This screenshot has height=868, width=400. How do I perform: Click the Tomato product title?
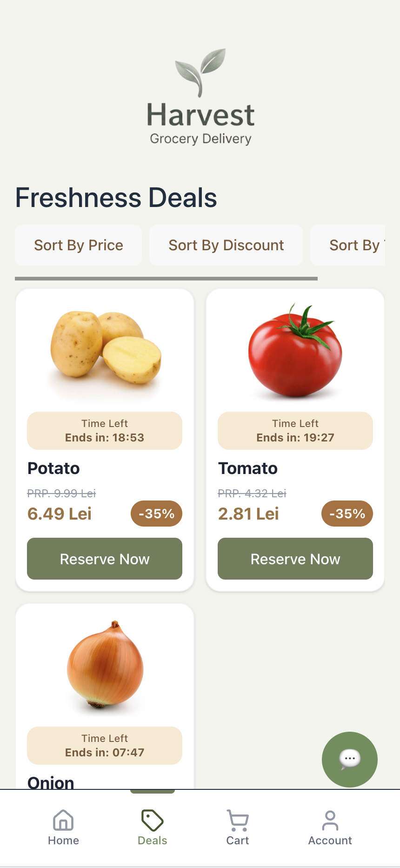[248, 468]
